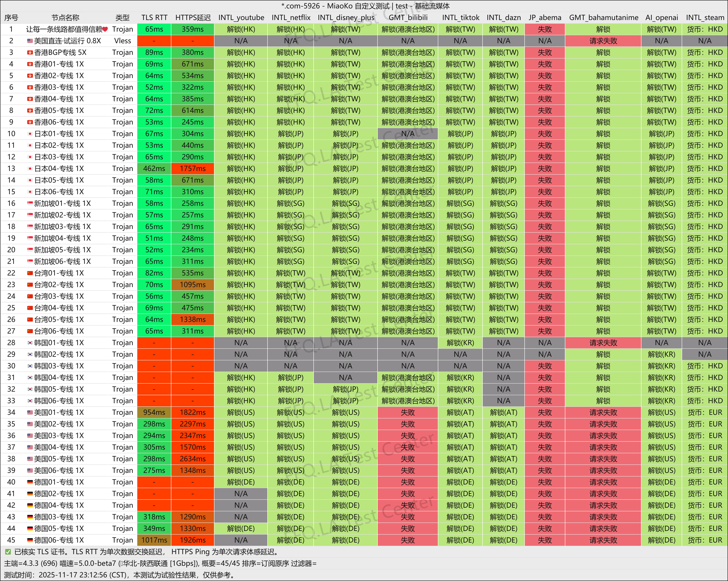Click the Korea flag icon beside 韩国01-专线 1X
The height and width of the screenshot is (581, 728).
[x=30, y=343]
